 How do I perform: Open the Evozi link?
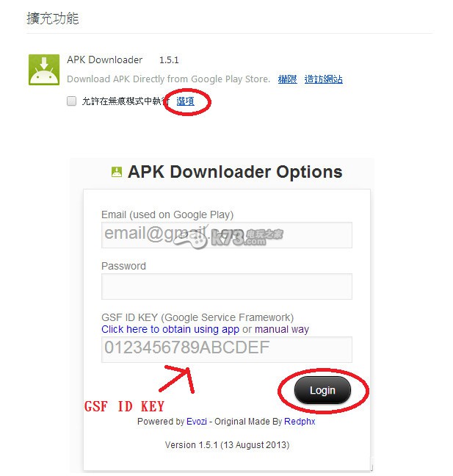[x=197, y=422]
